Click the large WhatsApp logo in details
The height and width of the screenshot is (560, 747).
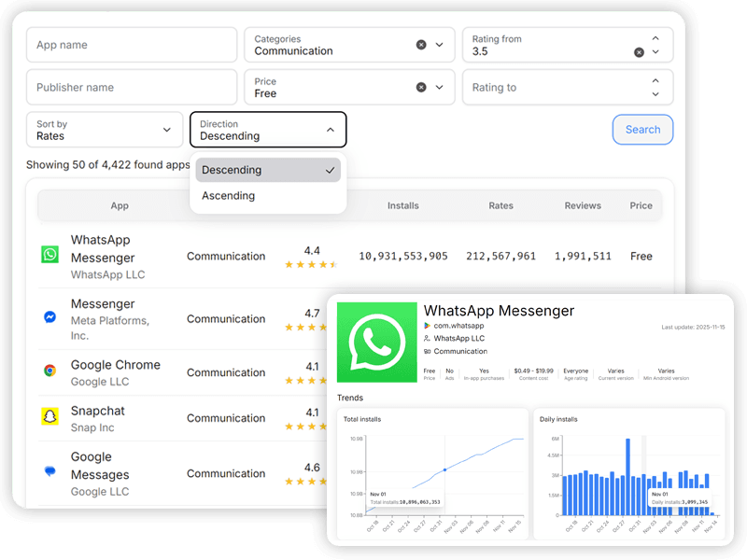pyautogui.click(x=376, y=342)
